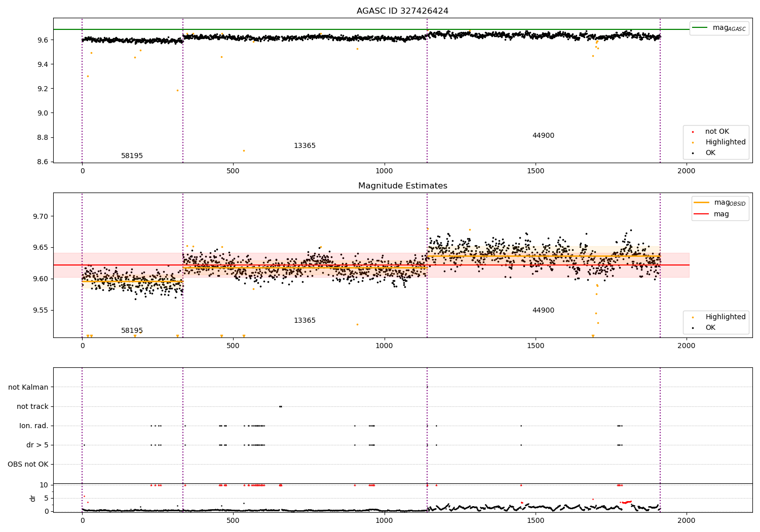Click label 44900 in the Magnitude Estimates plot
This screenshot has width=760, height=532.
543,311
